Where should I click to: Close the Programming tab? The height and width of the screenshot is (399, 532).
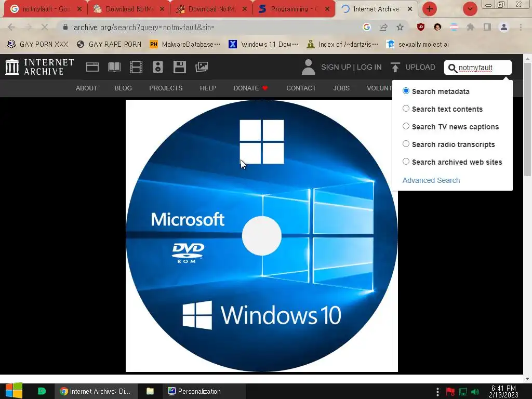point(327,9)
